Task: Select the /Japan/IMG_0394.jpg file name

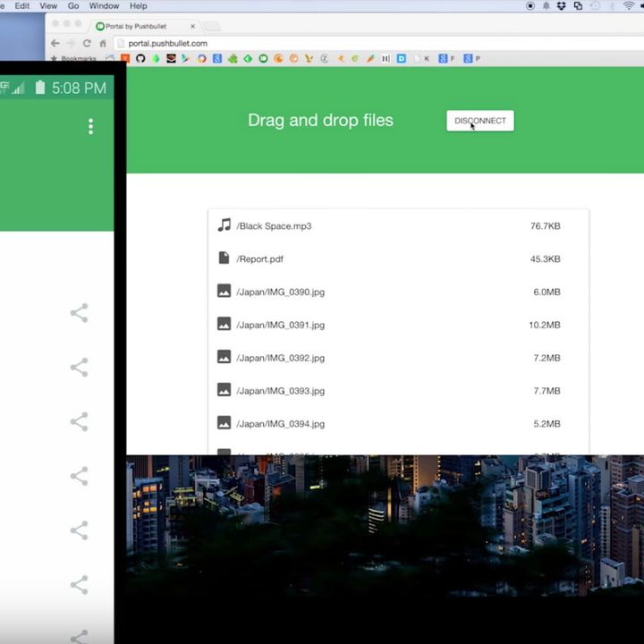Action: click(281, 423)
